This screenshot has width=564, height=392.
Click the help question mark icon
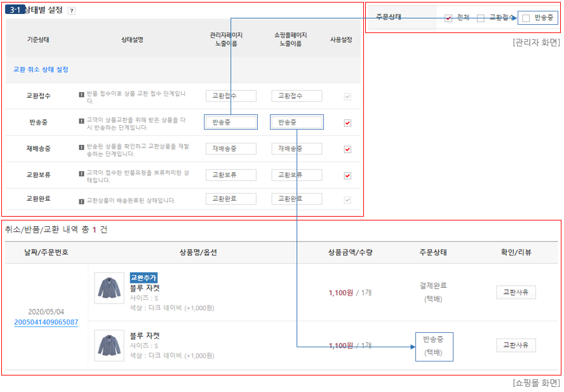(x=72, y=11)
